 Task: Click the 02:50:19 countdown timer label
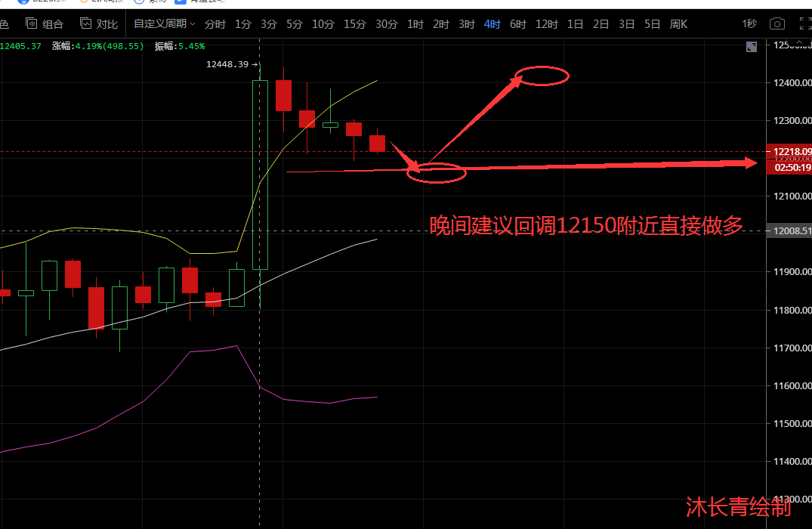point(789,167)
